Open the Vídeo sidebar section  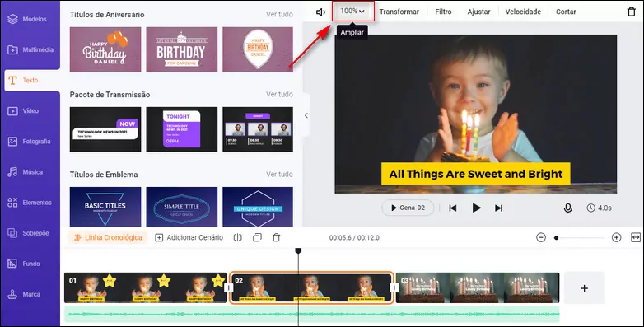pos(23,111)
